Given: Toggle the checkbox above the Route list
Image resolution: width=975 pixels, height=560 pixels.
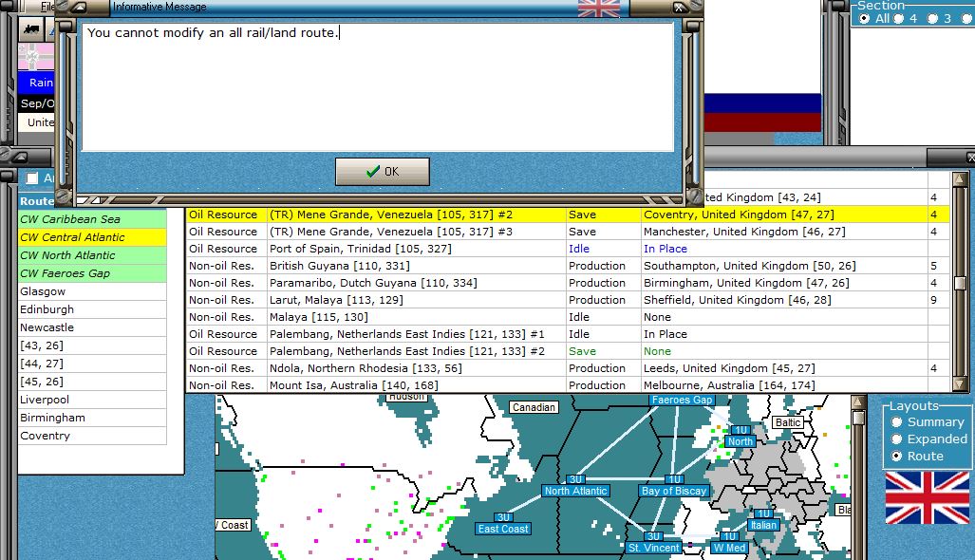Looking at the screenshot, I should coord(32,178).
